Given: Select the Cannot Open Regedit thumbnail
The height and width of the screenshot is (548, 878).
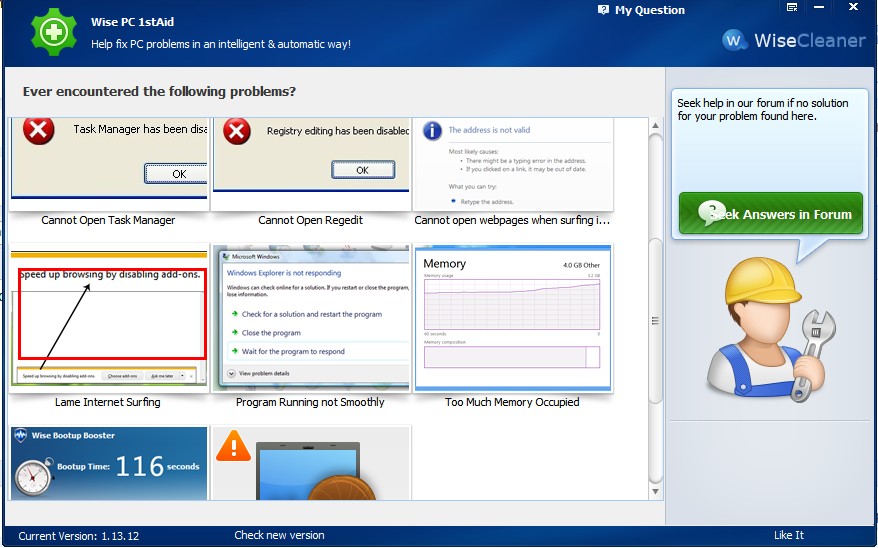Looking at the screenshot, I should 311,164.
